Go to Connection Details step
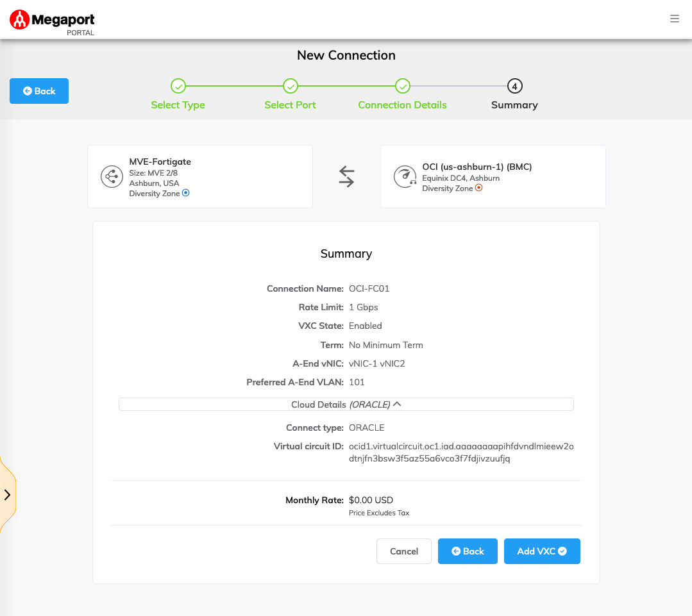692x616 pixels. [x=402, y=94]
